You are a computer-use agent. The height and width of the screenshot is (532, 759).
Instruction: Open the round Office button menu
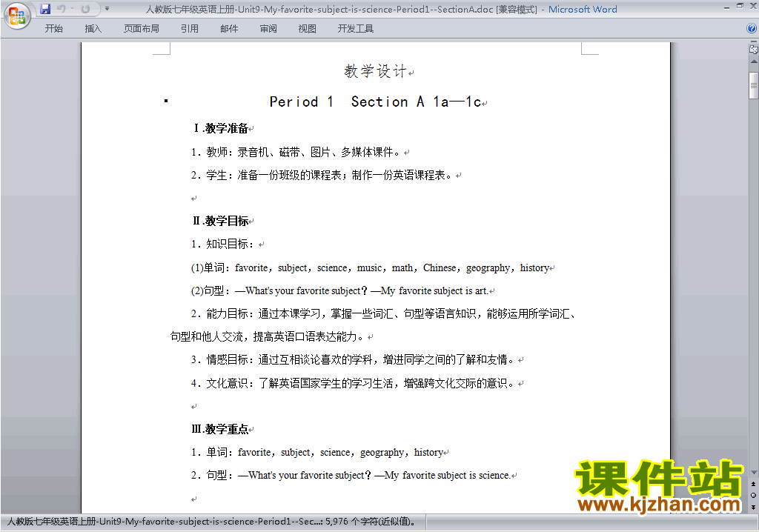[17, 16]
